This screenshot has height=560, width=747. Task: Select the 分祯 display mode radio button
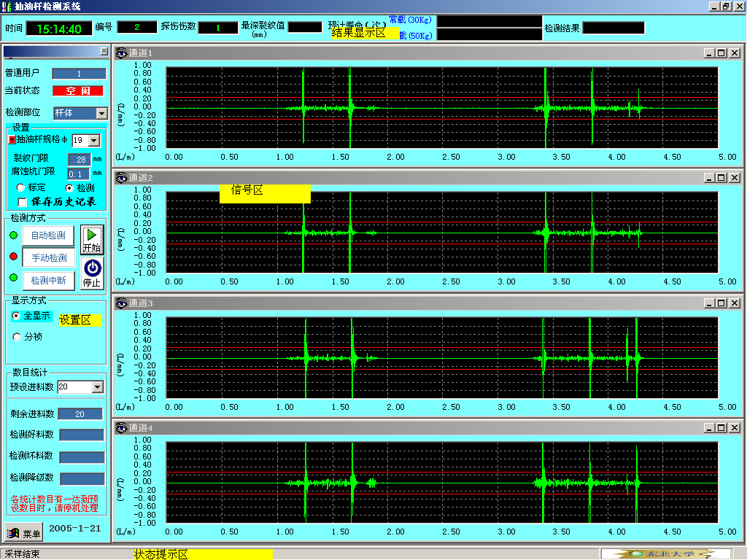click(18, 337)
